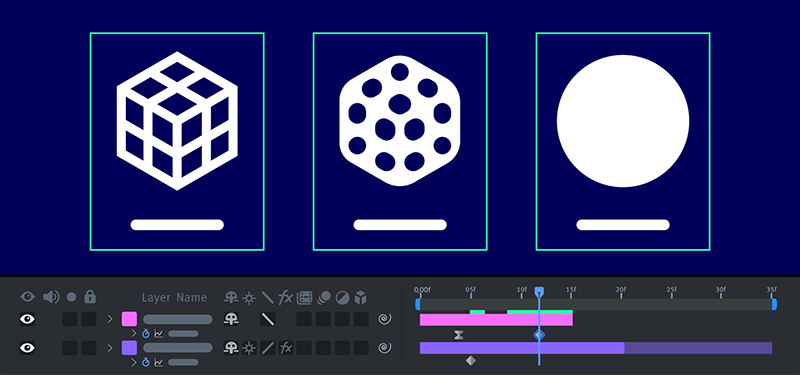The height and width of the screenshot is (375, 800).
Task: Click the 3D layer cube header icon
Action: pyautogui.click(x=361, y=297)
